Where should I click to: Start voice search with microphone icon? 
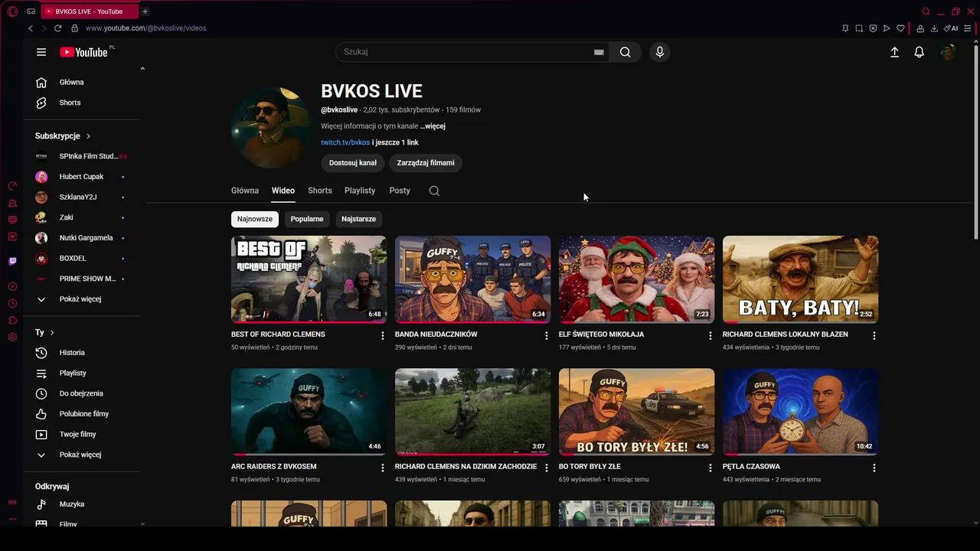660,52
